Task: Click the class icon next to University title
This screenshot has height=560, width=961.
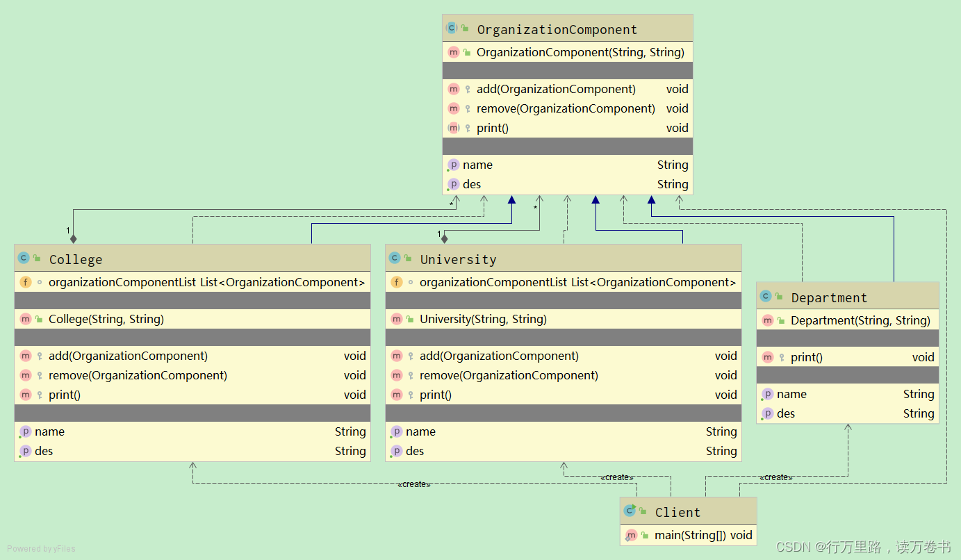Action: tap(395, 258)
